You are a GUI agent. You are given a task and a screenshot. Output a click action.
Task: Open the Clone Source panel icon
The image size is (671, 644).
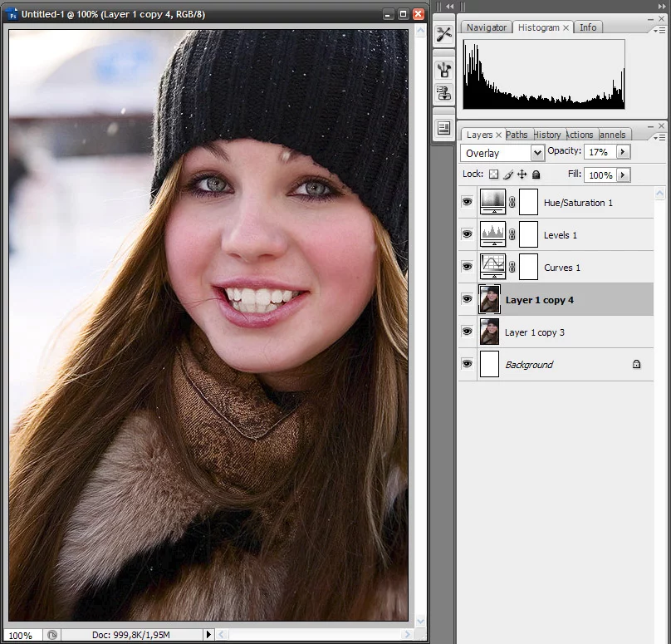pos(444,93)
